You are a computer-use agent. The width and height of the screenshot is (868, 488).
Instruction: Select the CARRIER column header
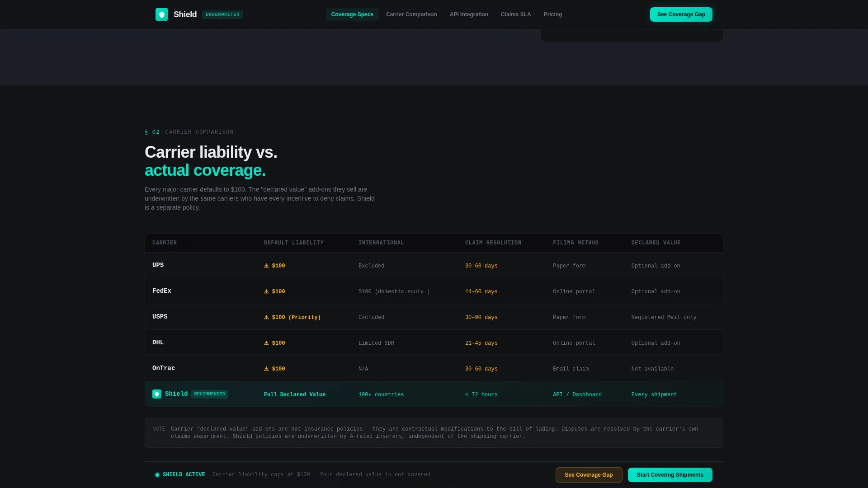point(165,243)
